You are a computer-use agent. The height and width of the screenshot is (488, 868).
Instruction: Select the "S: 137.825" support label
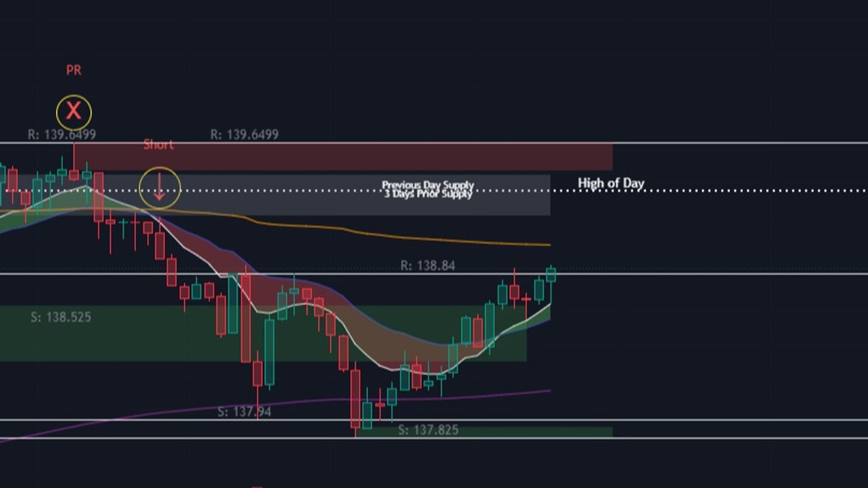coord(428,430)
